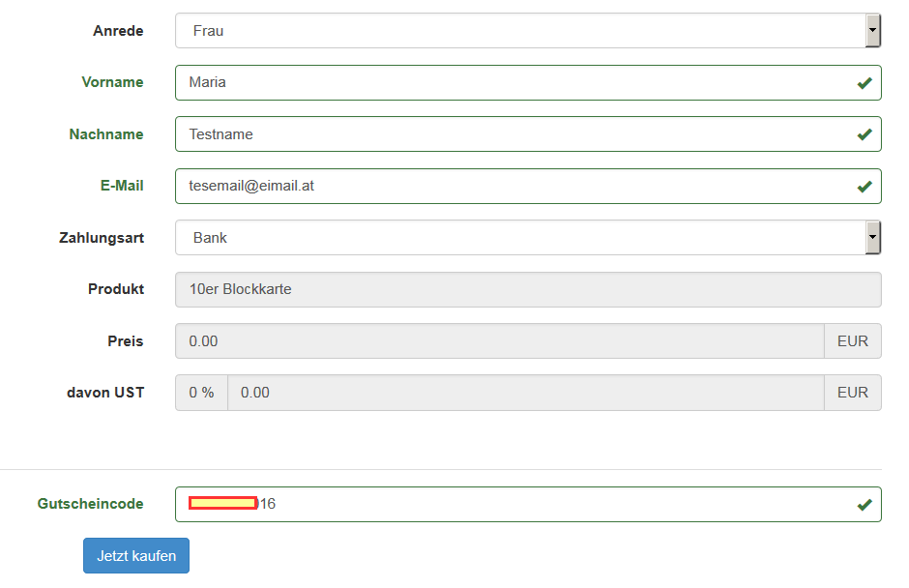909x588 pixels.
Task: Click the green checkmark in Gutscheincode field
Action: (x=865, y=505)
